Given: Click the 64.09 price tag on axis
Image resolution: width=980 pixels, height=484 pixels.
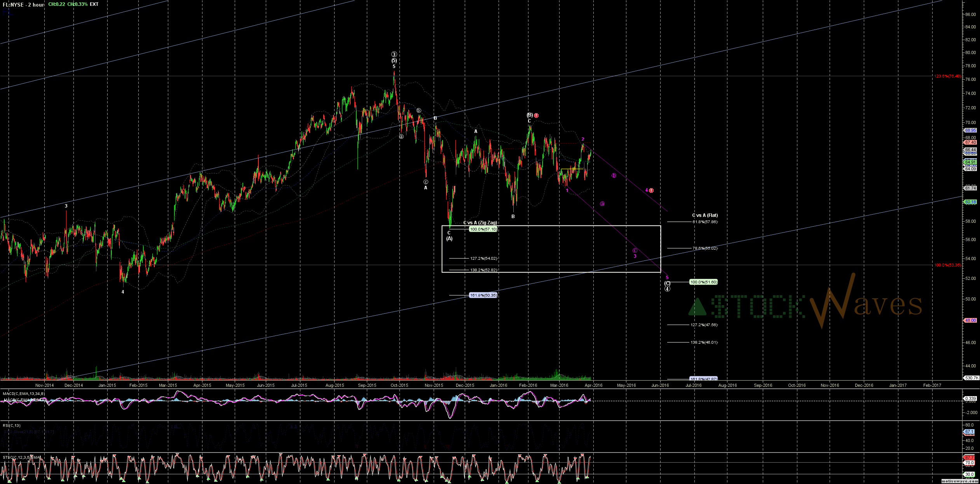Looking at the screenshot, I should (970, 169).
